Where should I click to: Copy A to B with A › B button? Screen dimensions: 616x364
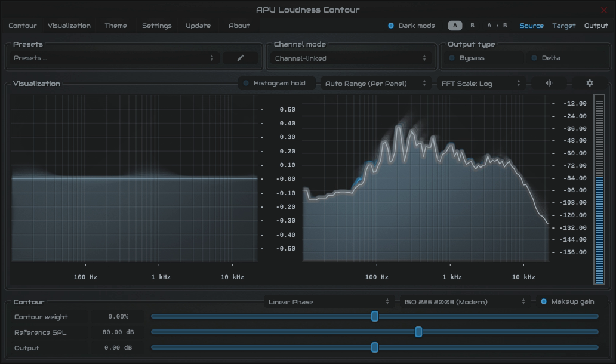pos(497,26)
